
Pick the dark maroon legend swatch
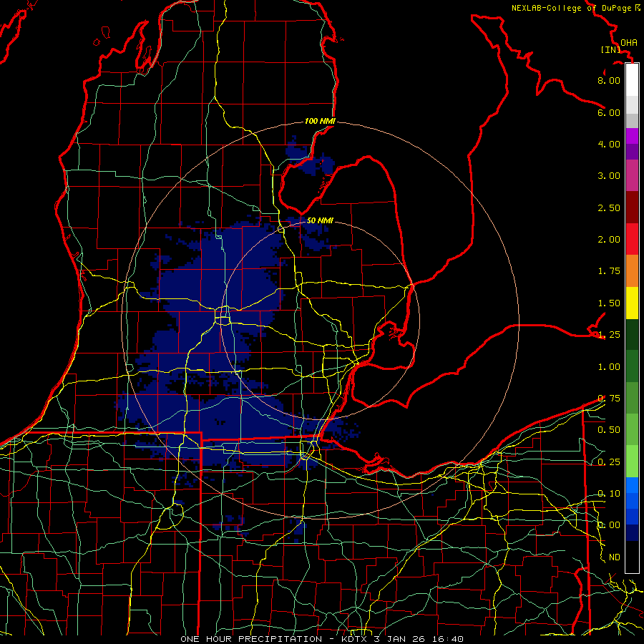pyautogui.click(x=632, y=208)
